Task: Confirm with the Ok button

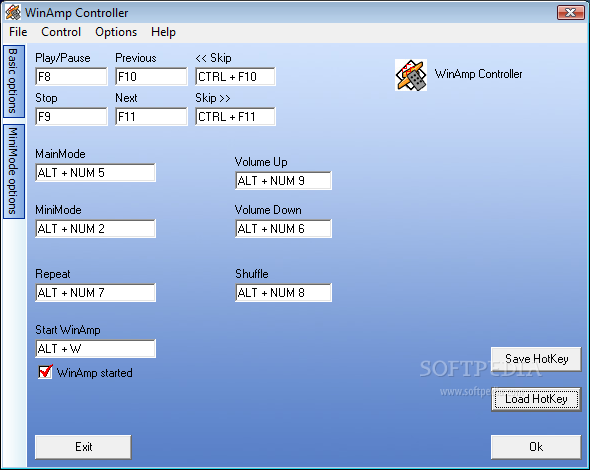Action: [536, 447]
